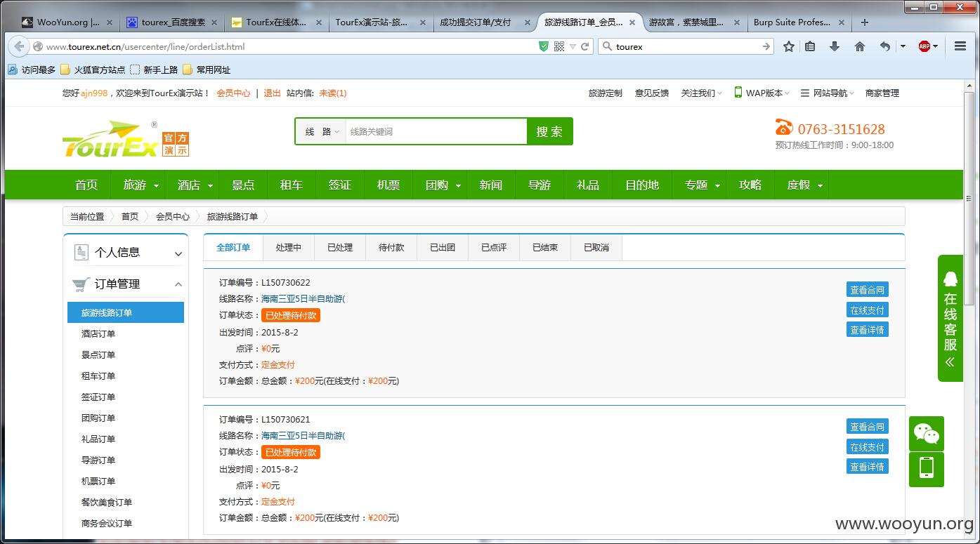Open 签证 in the green nav bar
Image resolution: width=980 pixels, height=544 pixels.
339,185
